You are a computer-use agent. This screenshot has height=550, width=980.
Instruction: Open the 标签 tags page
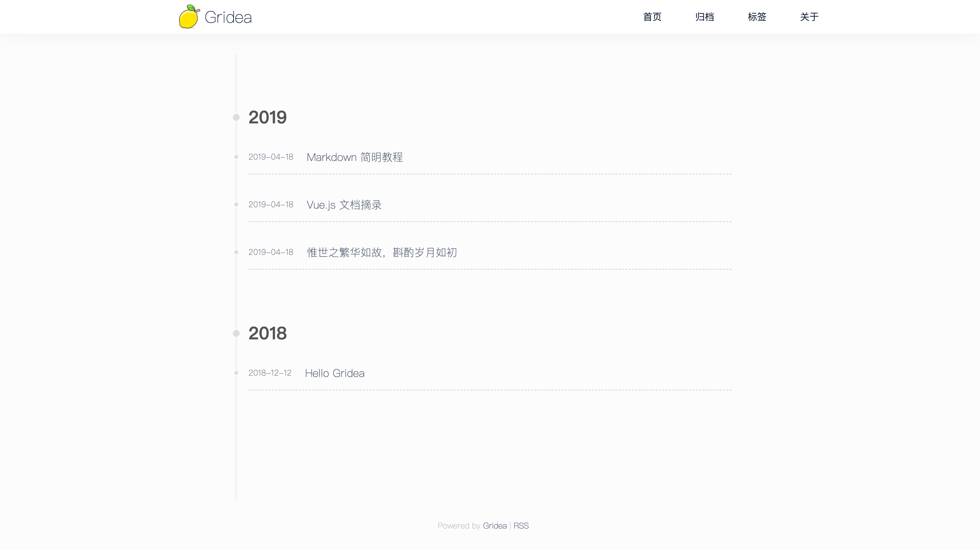757,17
